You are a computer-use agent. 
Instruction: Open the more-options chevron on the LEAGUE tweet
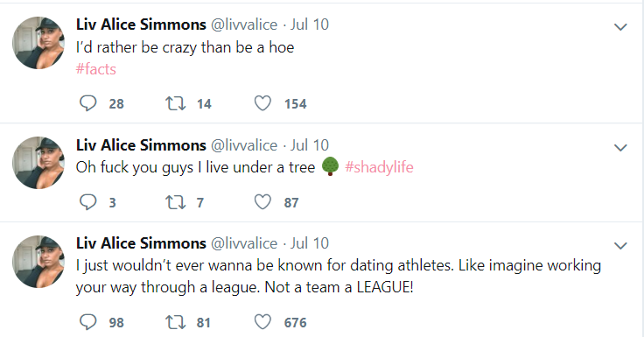pyautogui.click(x=620, y=246)
